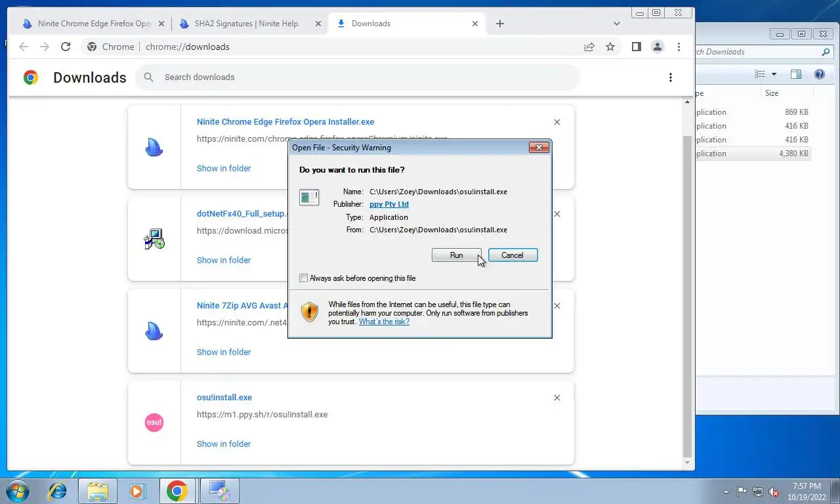Sort Explorer files by Size column
840x504 pixels.
[x=787, y=93]
